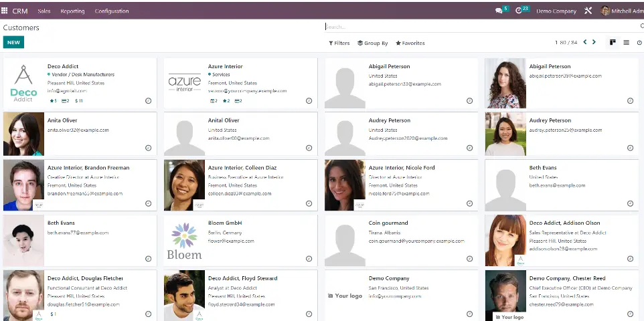The height and width of the screenshot is (321, 644).
Task: Open the Deco Addict customer name
Action: [63, 66]
